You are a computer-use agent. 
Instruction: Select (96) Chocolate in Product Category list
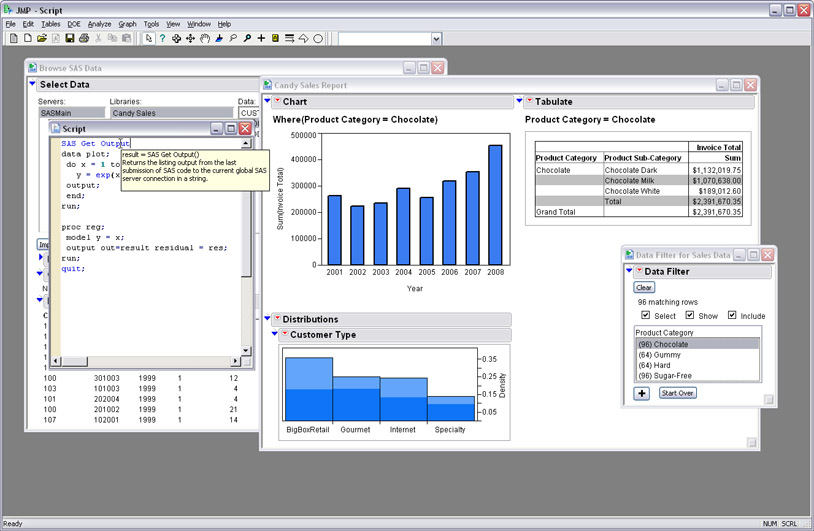tap(697, 344)
